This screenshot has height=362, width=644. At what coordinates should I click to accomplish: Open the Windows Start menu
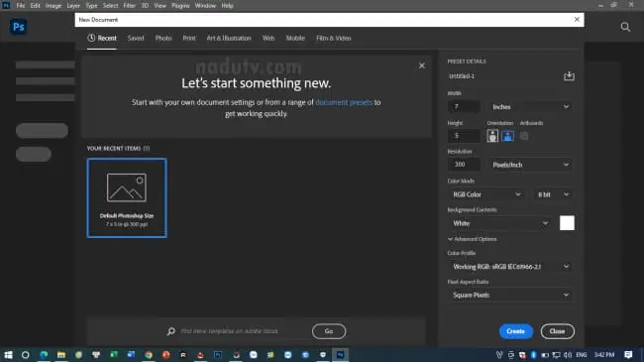(8, 355)
